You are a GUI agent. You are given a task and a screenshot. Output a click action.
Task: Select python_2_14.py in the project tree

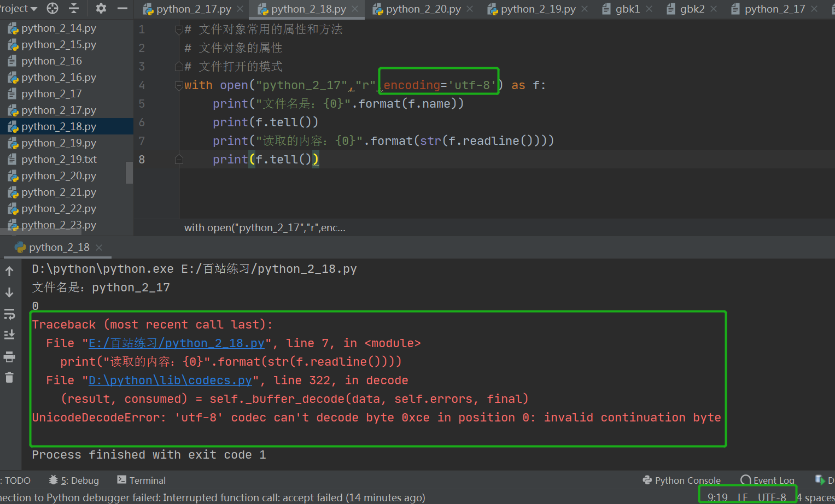pos(59,28)
